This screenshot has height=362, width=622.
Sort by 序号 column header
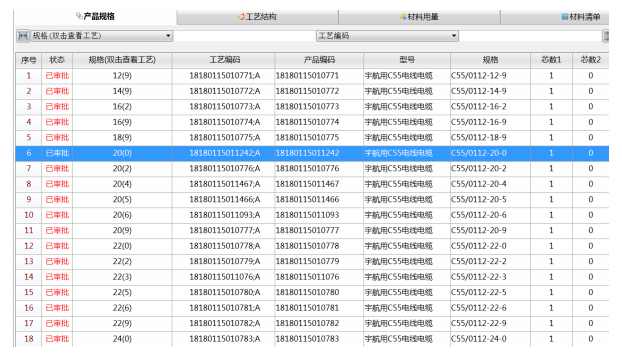click(29, 60)
